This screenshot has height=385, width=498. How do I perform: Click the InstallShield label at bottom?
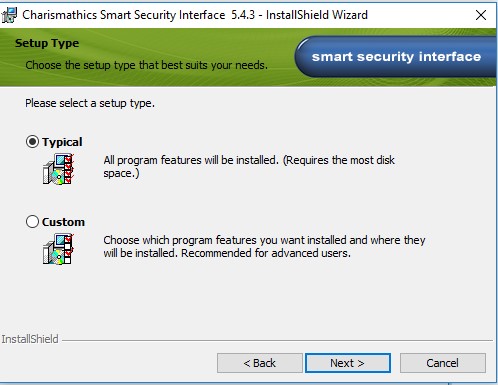[30, 339]
